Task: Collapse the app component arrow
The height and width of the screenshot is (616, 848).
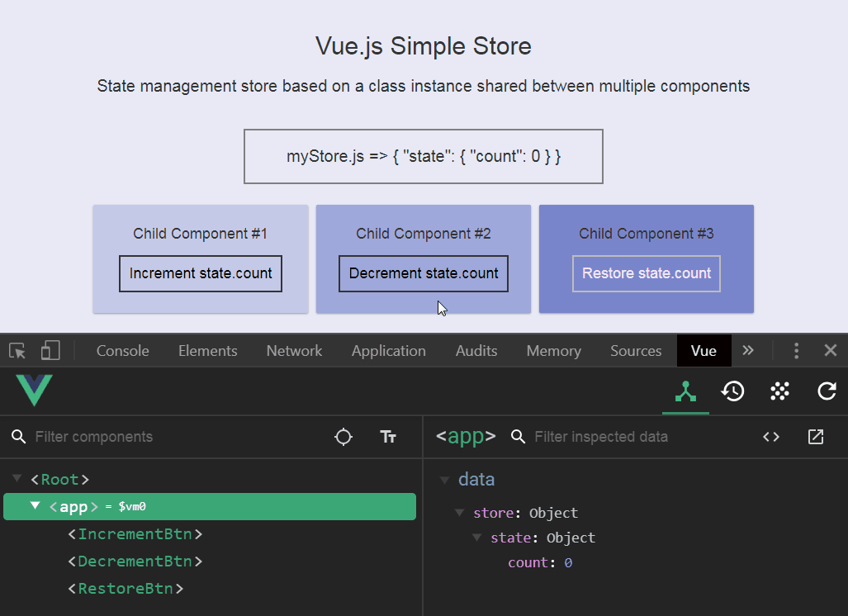Action: tap(36, 505)
